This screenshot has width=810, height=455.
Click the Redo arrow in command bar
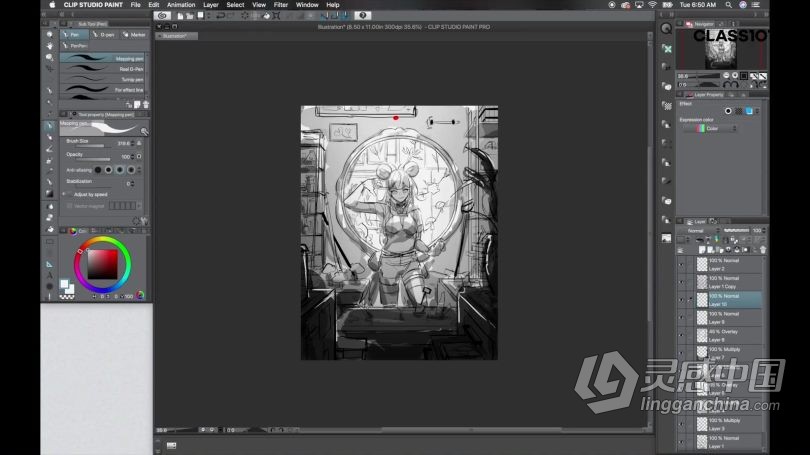pos(231,16)
